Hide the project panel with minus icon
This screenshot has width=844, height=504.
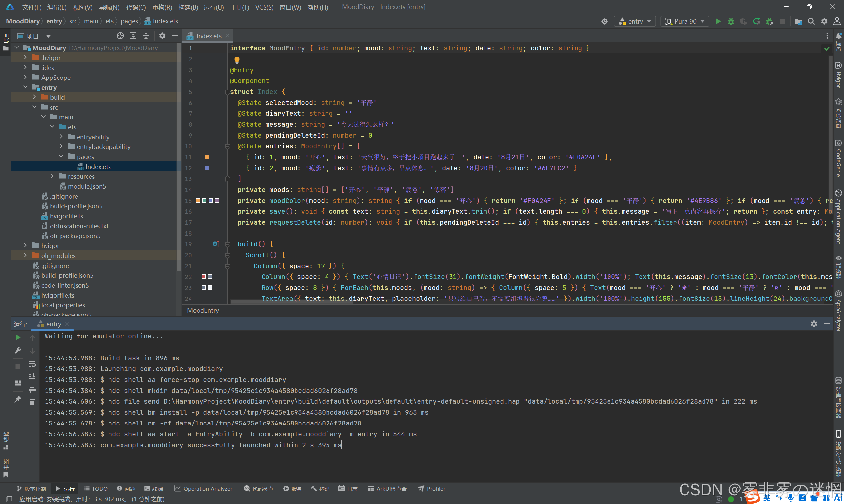175,36
